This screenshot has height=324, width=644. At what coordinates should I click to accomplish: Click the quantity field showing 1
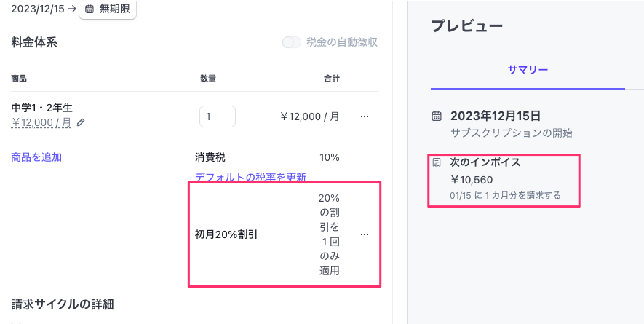[218, 116]
